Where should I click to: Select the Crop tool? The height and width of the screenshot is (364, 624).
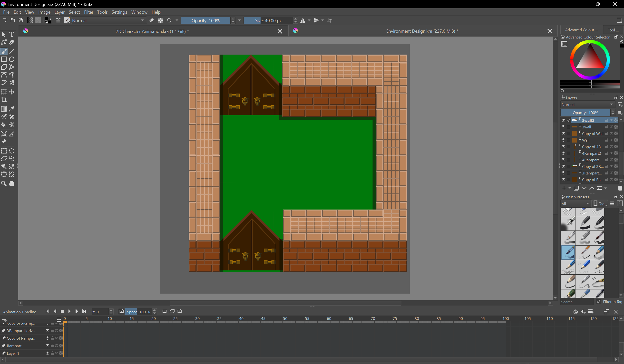(4, 100)
